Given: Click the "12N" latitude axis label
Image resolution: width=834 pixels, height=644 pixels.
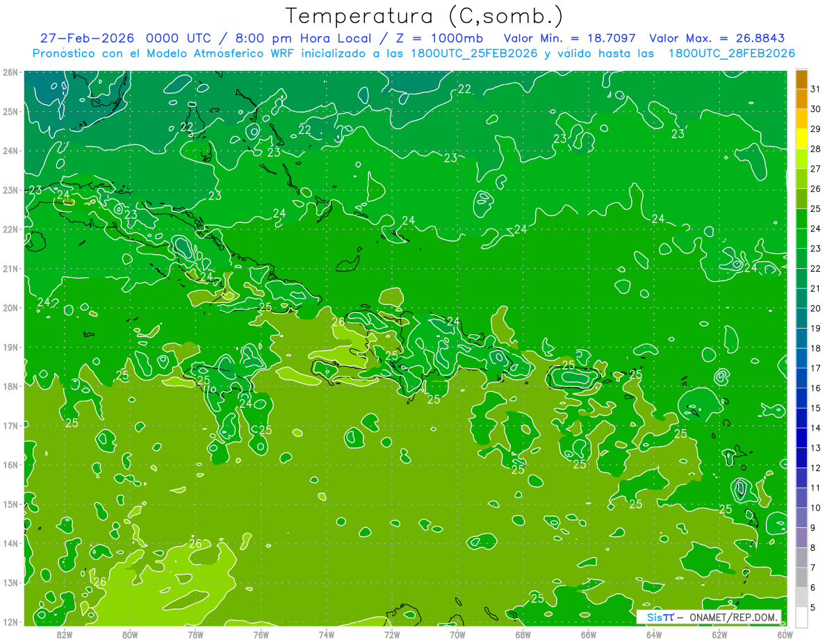Looking at the screenshot, I should [x=10, y=622].
